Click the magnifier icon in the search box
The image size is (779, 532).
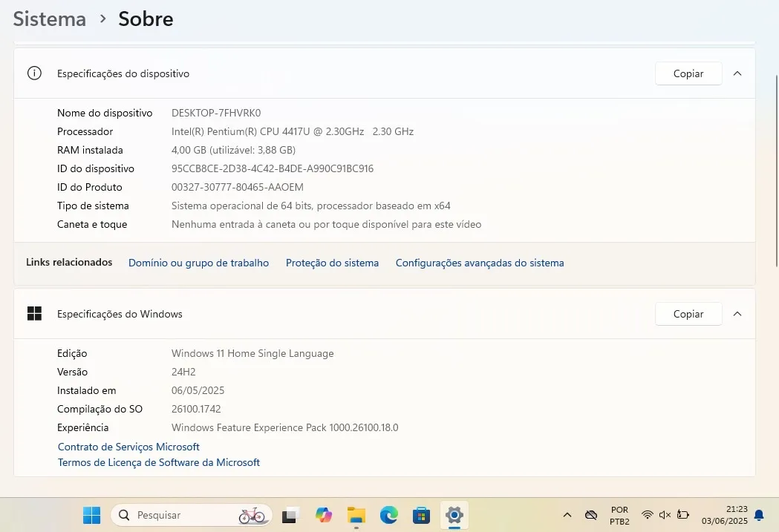(x=124, y=515)
